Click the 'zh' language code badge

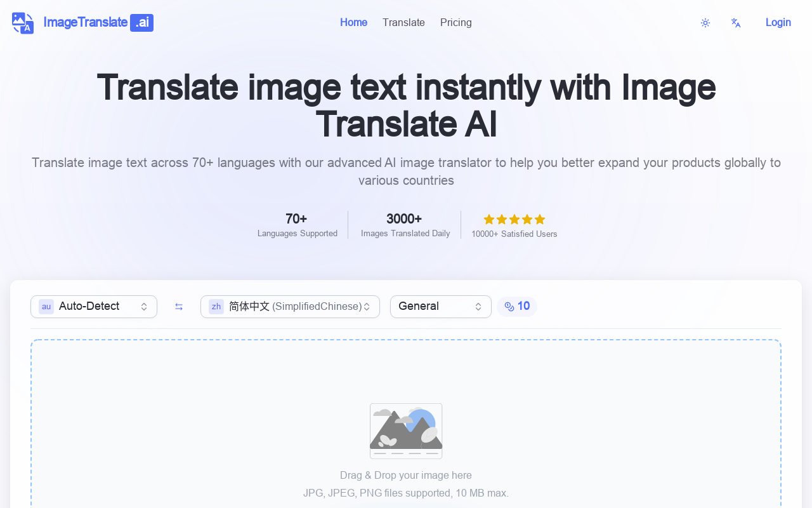pos(216,307)
